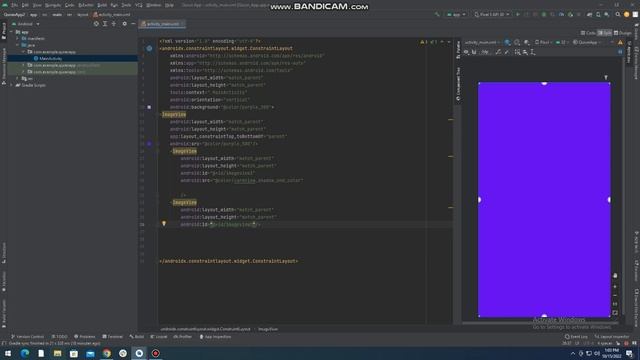The width and height of the screenshot is (640, 360).
Task: Open the search everywhere magnifier icon
Action: (618, 15)
